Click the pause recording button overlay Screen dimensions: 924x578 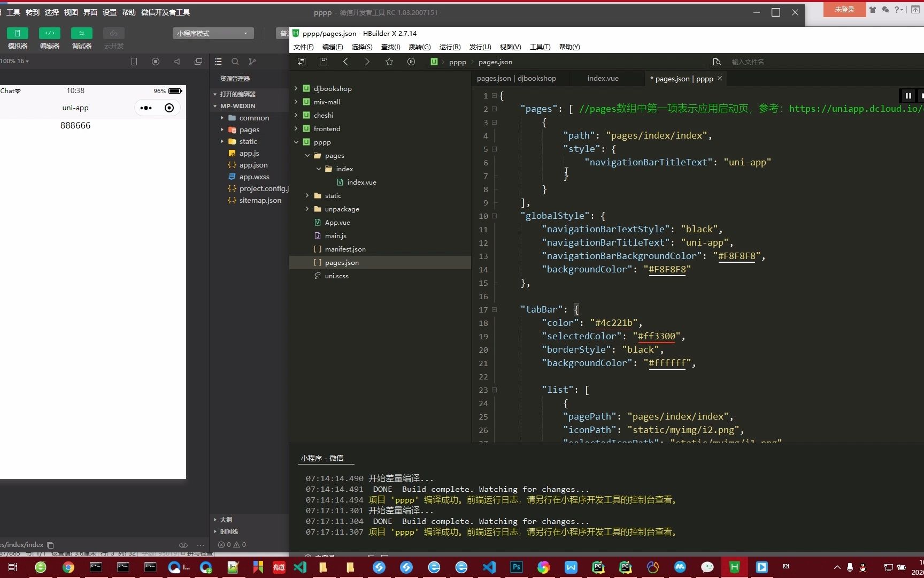[908, 96]
